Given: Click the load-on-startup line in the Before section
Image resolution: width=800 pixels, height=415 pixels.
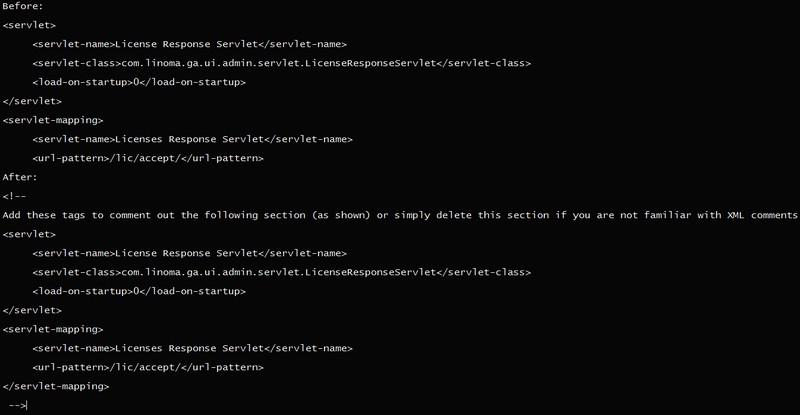Looking at the screenshot, I should (138, 82).
